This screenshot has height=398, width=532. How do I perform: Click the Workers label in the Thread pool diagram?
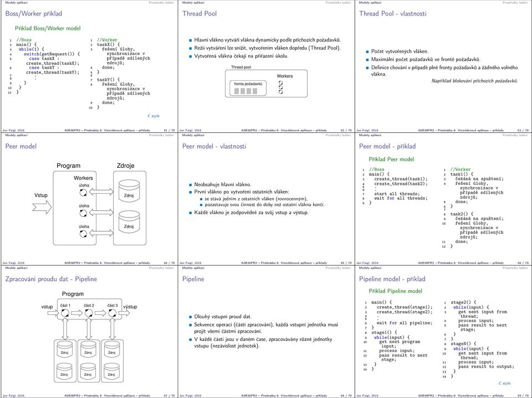click(x=285, y=76)
